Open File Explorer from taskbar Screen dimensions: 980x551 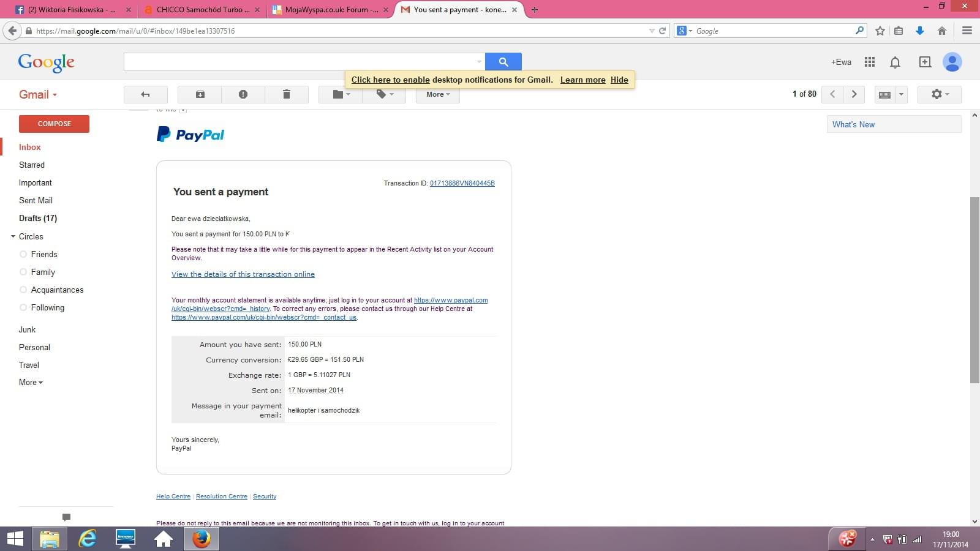[50, 539]
